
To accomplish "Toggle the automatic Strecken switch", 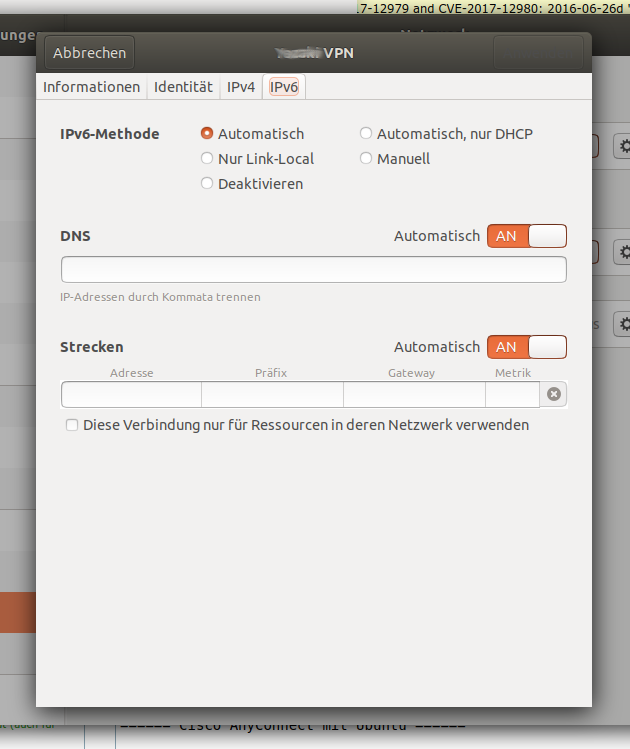I will tap(526, 346).
